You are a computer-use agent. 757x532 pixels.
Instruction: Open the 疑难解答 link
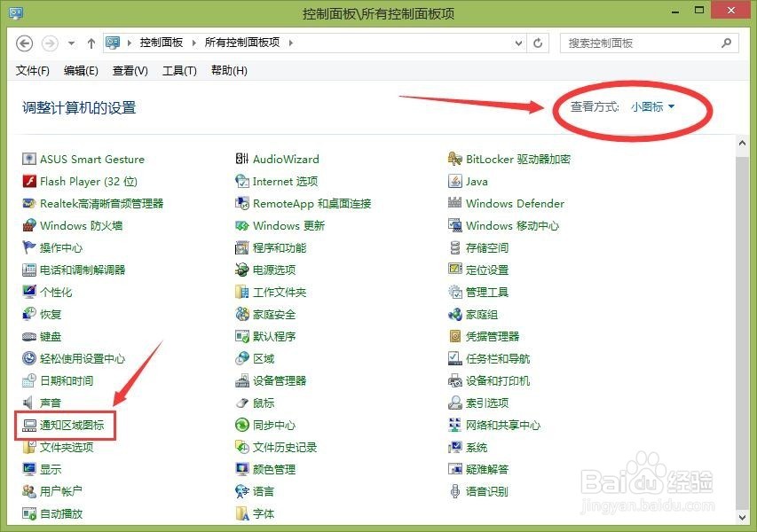487,469
